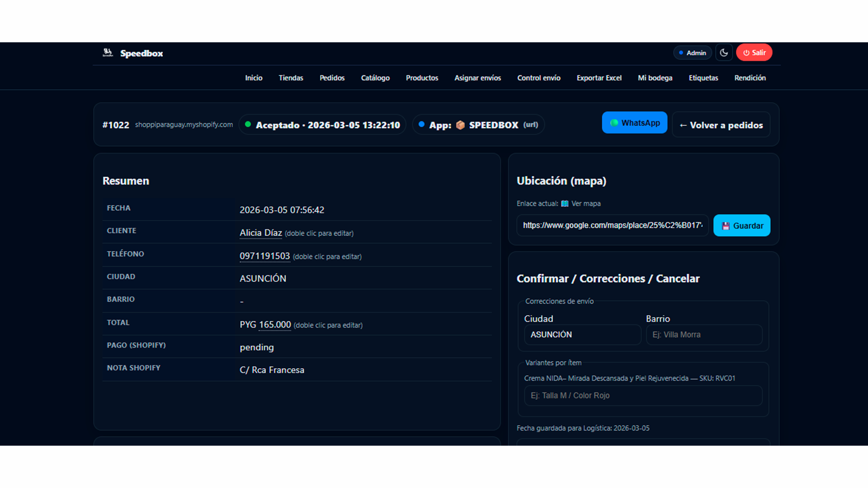Navigate to Pedidos section
The height and width of the screenshot is (488, 868).
pyautogui.click(x=332, y=78)
